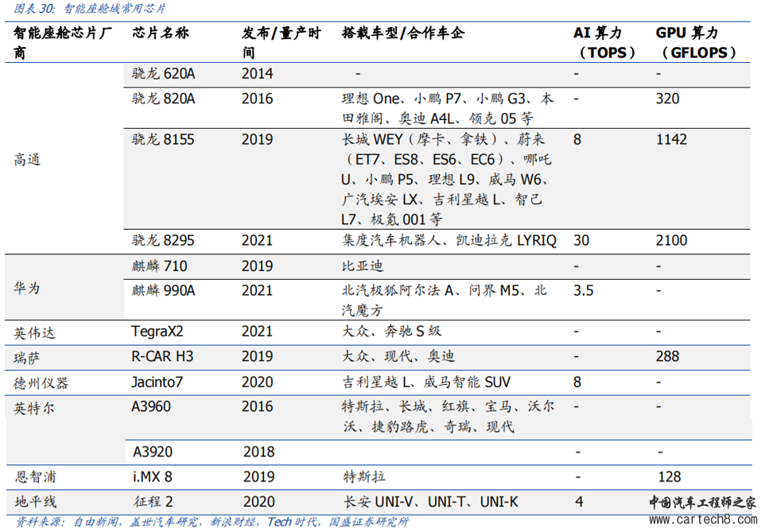
Task: Select the vendor cell '华为'
Action: [x=27, y=288]
